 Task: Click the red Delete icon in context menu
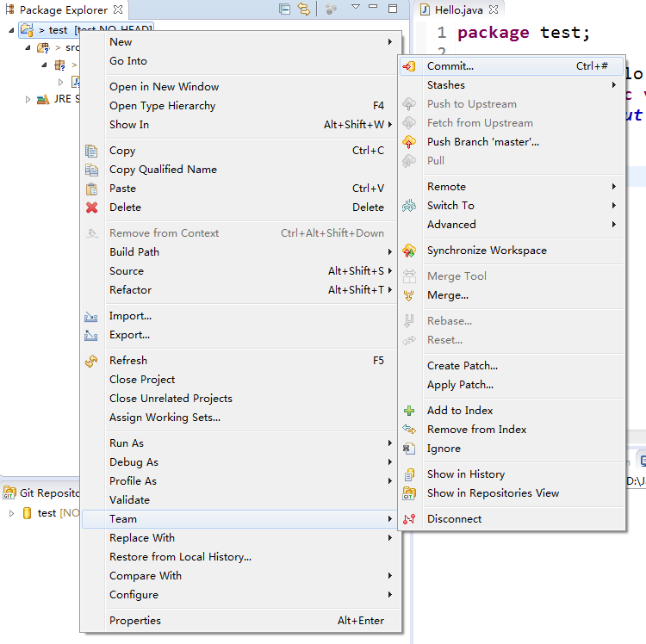coord(92,207)
